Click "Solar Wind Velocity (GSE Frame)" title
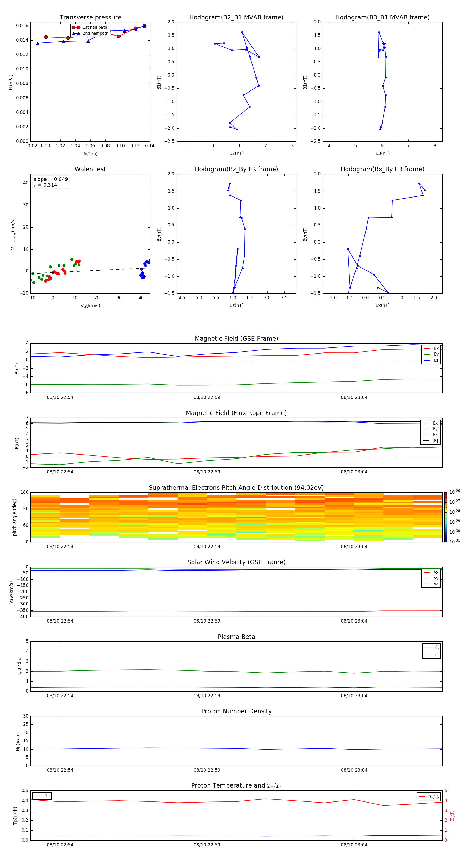This screenshot has width=473, height=868. coord(236,562)
